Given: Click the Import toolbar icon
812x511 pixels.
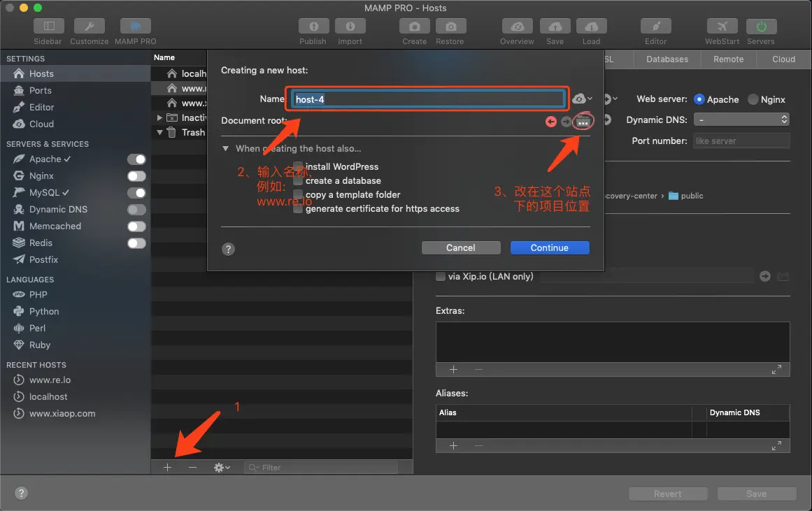Looking at the screenshot, I should pyautogui.click(x=350, y=26).
